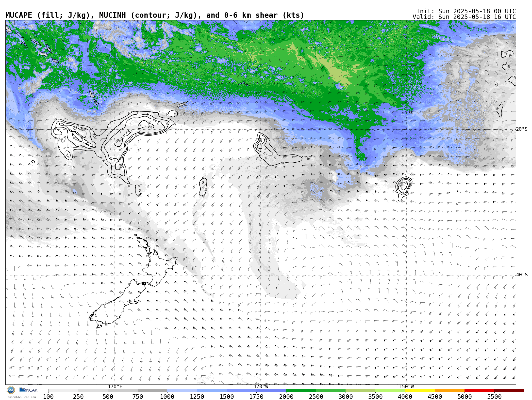Click the colorbar value '1000'
The width and height of the screenshot is (532, 400).
(x=167, y=397)
